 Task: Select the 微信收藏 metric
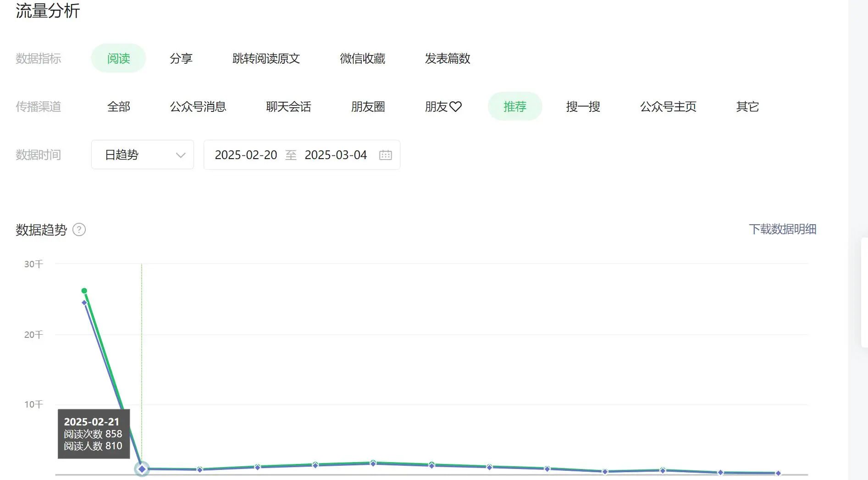(362, 58)
